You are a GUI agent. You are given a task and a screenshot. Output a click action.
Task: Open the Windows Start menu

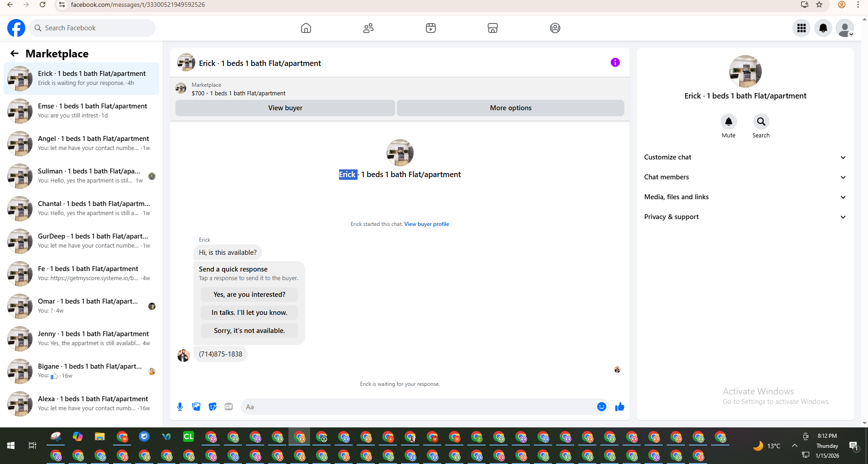point(11,445)
